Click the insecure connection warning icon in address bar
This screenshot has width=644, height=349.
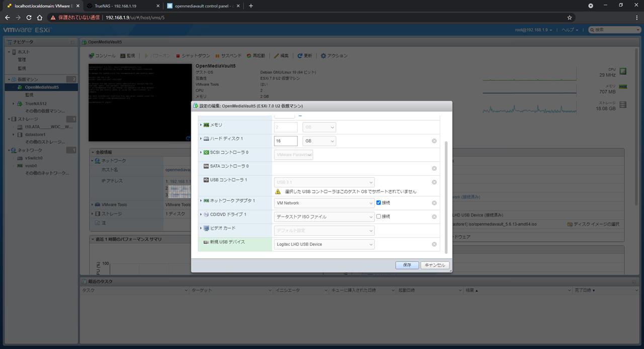click(53, 17)
